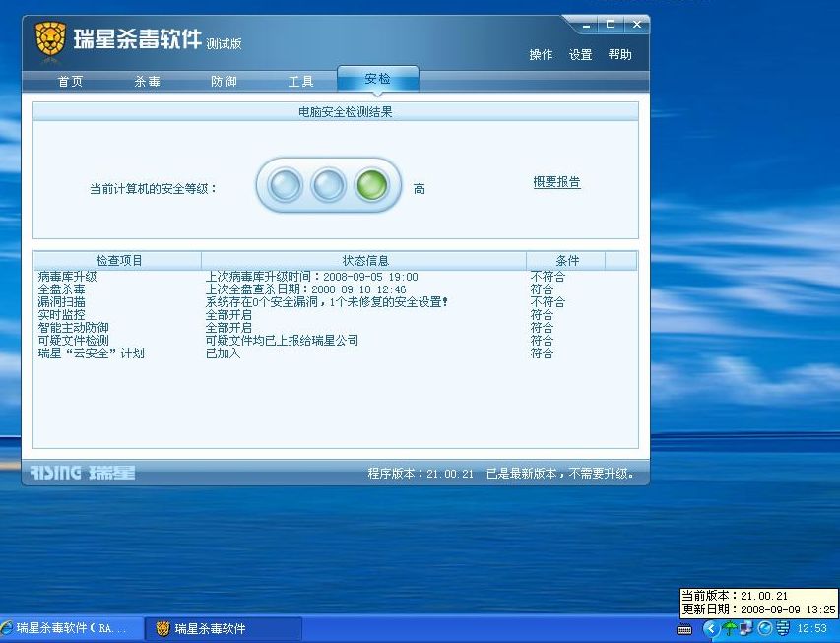Switch to the 首页 tab
The height and width of the screenshot is (643, 840).
(70, 82)
